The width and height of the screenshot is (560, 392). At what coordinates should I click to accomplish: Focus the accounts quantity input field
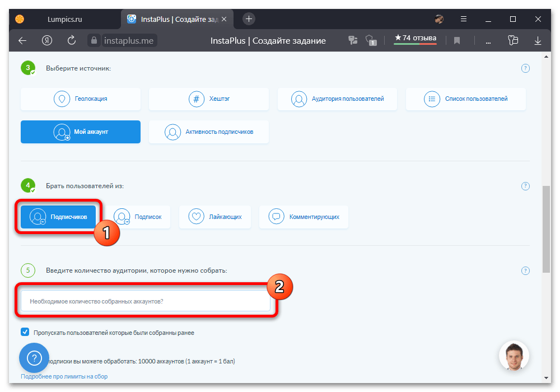click(x=146, y=301)
